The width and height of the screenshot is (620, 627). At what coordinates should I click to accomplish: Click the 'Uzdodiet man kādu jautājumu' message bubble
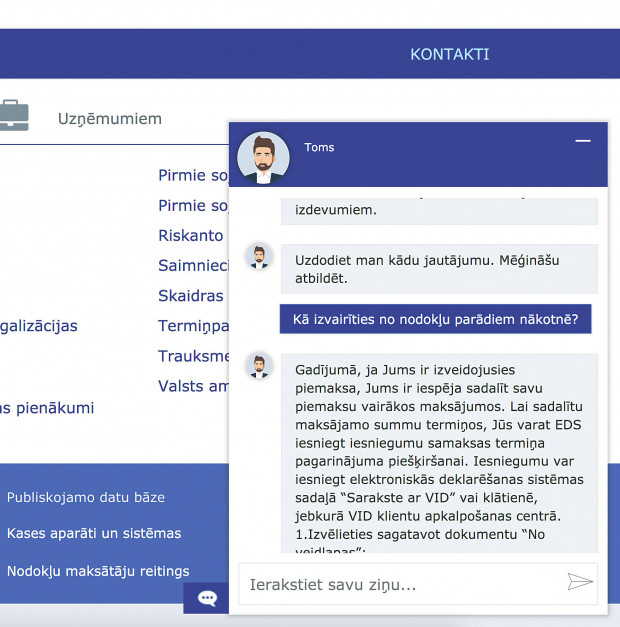coord(439,269)
